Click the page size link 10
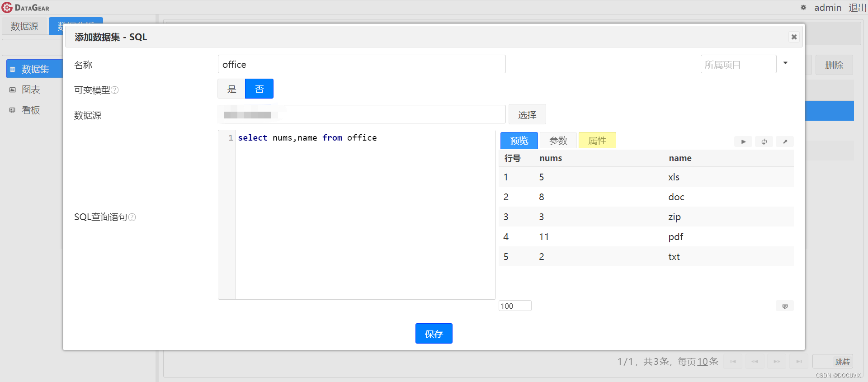This screenshot has height=382, width=868. click(x=703, y=362)
